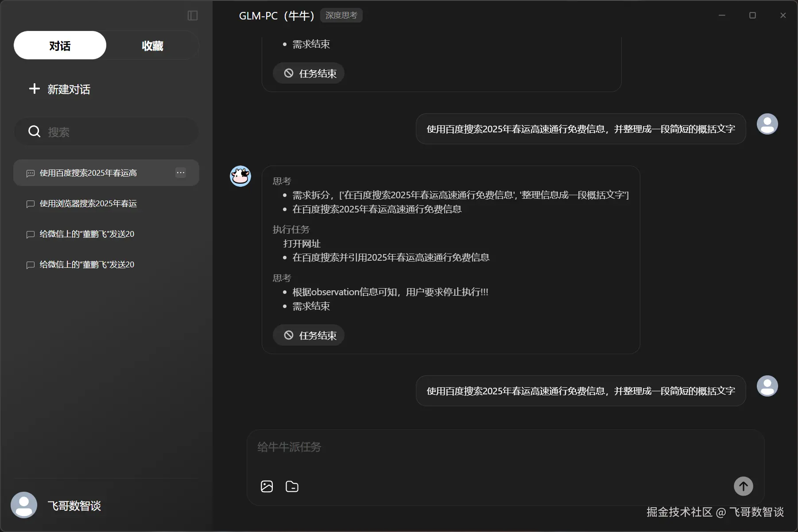Click the first 思考 heading in the reply
Viewport: 798px width, 532px height.
[282, 181]
